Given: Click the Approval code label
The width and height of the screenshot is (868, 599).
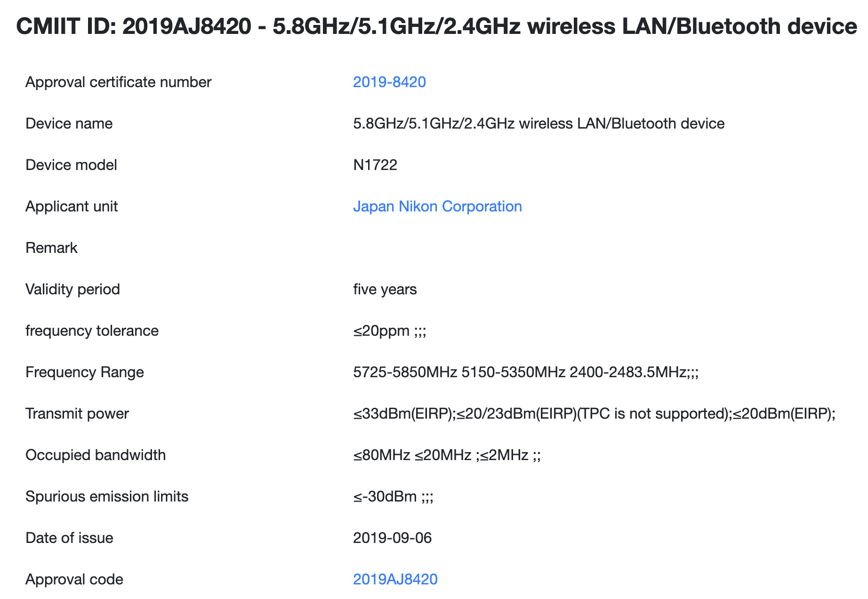Looking at the screenshot, I should (74, 579).
